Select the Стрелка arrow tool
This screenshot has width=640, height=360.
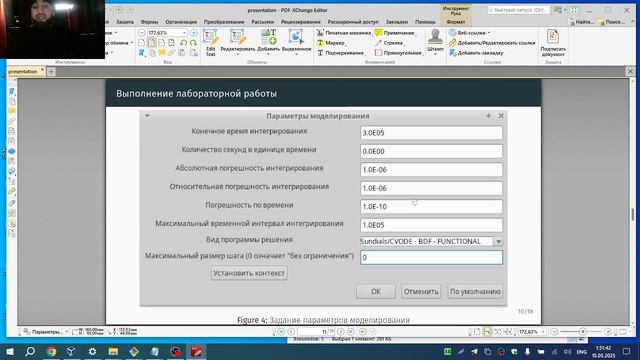tap(389, 43)
